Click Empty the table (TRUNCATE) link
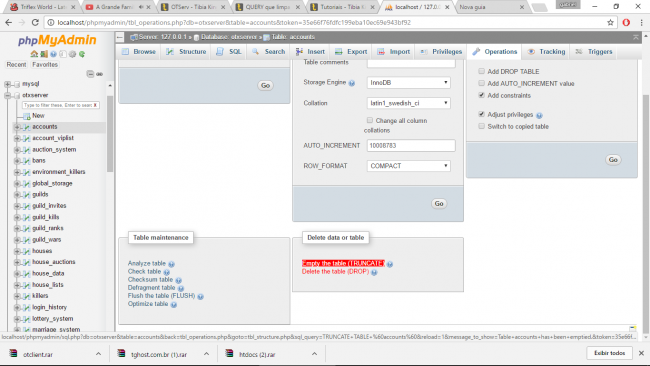 (343, 264)
